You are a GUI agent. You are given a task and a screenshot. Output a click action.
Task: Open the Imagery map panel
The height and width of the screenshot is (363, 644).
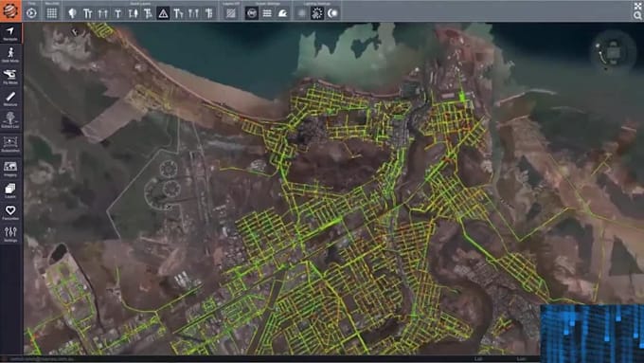pos(10,169)
